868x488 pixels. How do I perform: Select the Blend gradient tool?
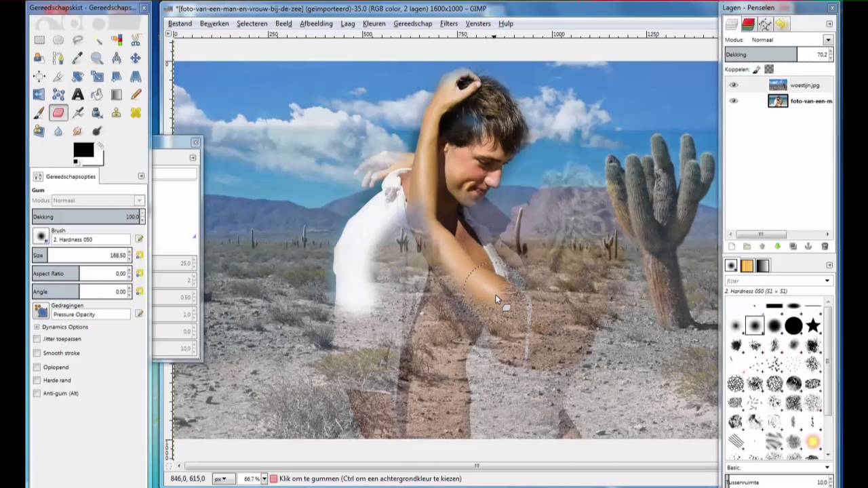[x=117, y=95]
